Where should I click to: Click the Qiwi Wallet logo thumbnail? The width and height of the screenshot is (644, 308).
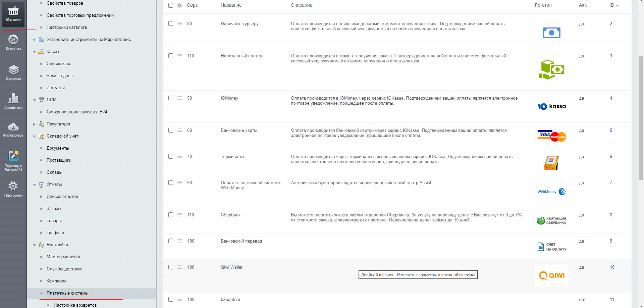(551, 276)
